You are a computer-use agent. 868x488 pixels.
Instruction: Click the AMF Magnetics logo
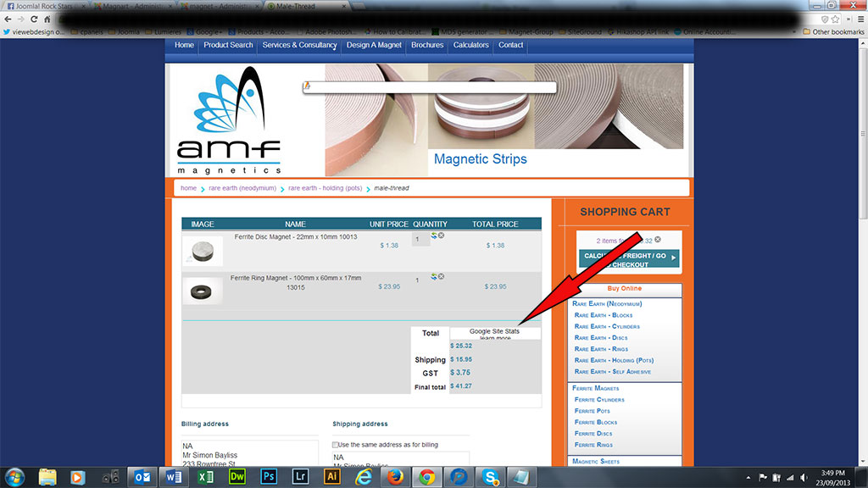pyautogui.click(x=229, y=120)
